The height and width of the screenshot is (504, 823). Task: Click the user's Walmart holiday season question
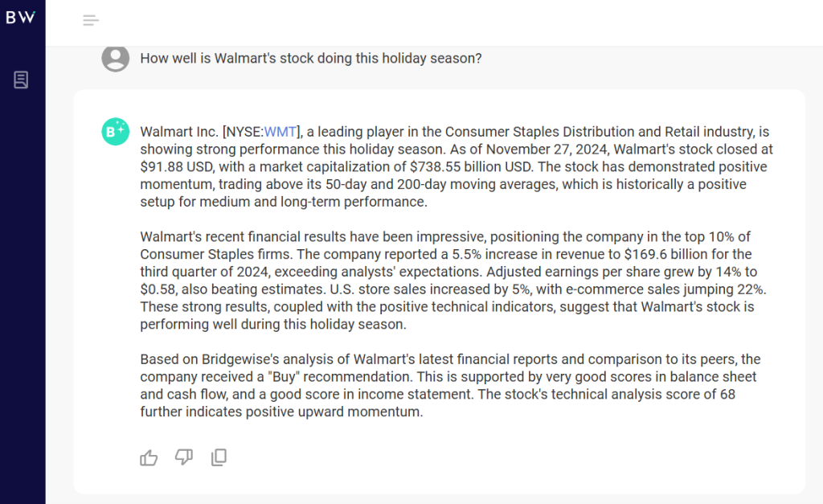click(311, 59)
